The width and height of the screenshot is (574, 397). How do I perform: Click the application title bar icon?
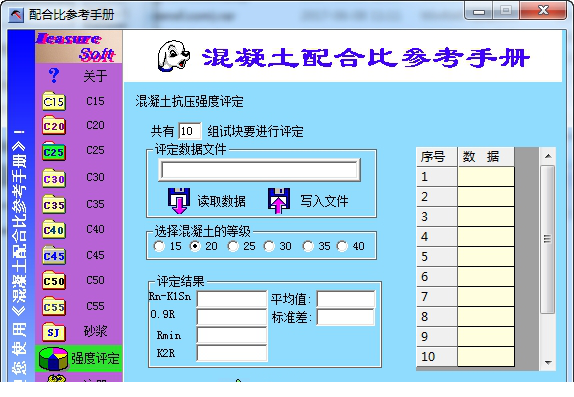pos(16,15)
